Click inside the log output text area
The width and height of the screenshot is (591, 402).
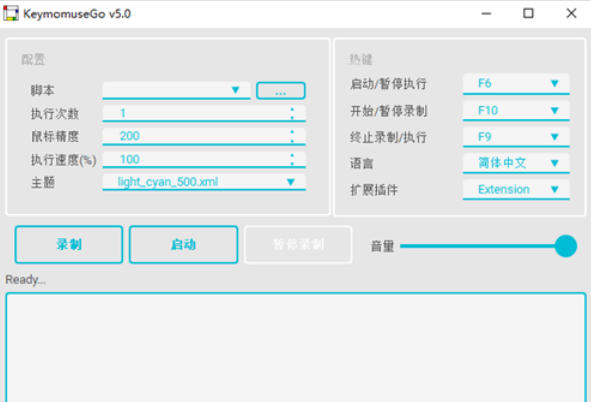click(296, 347)
